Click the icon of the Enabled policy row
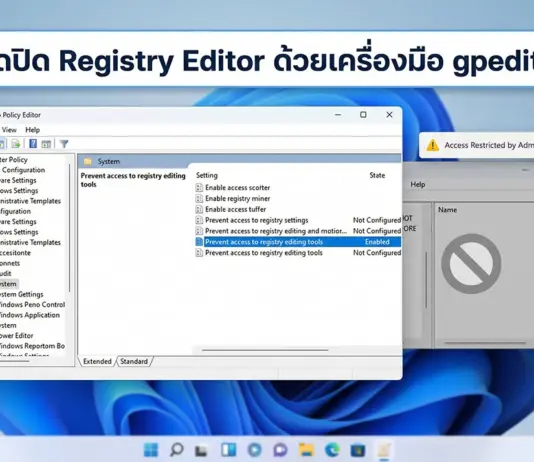The width and height of the screenshot is (534, 462). coord(199,242)
